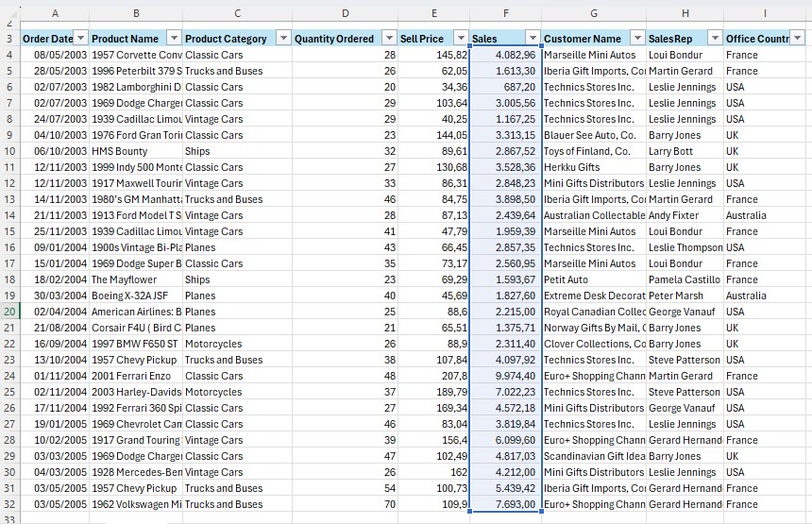Click the Petit Auto customer cell
The height and width of the screenshot is (524, 812).
click(593, 279)
